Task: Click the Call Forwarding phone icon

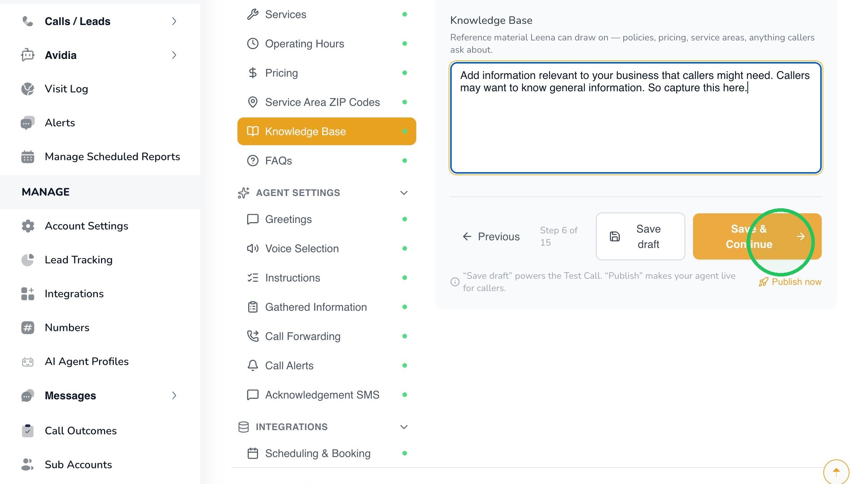Action: (x=252, y=336)
